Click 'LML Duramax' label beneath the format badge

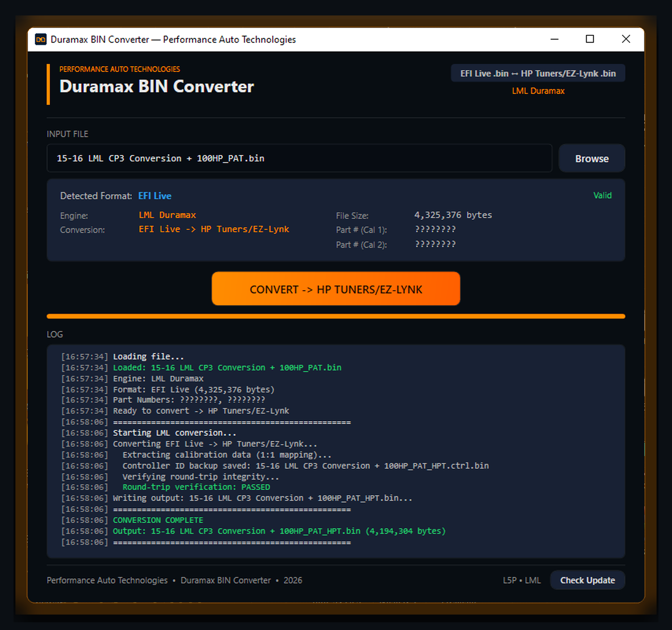pyautogui.click(x=538, y=91)
